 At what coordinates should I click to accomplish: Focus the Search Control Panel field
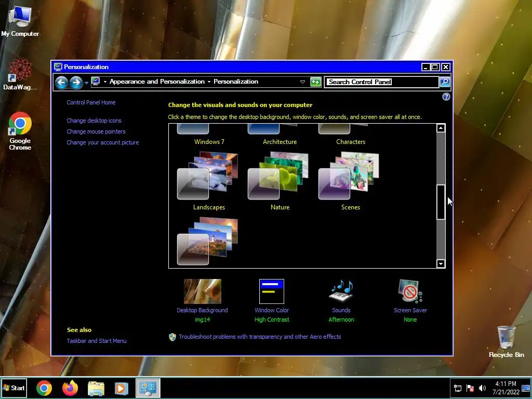click(381, 82)
